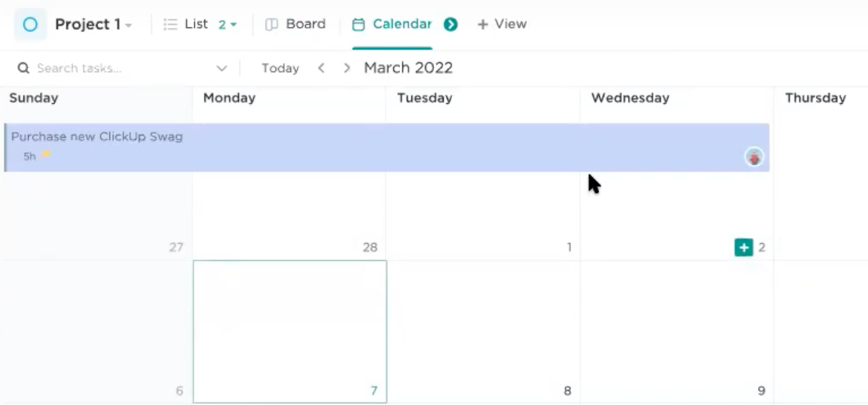Click the search magnifier icon
The image size is (868, 405).
(23, 68)
